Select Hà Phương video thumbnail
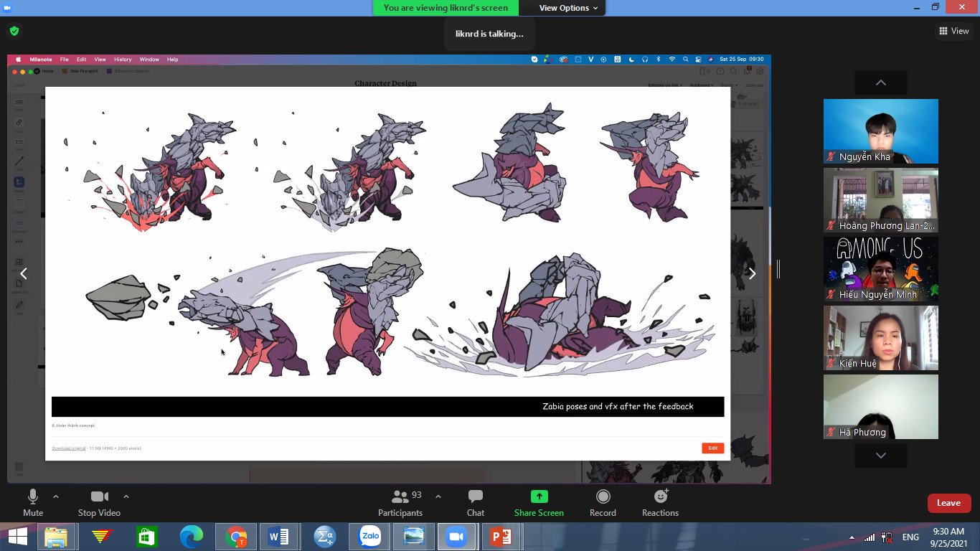980x551 pixels. click(881, 407)
